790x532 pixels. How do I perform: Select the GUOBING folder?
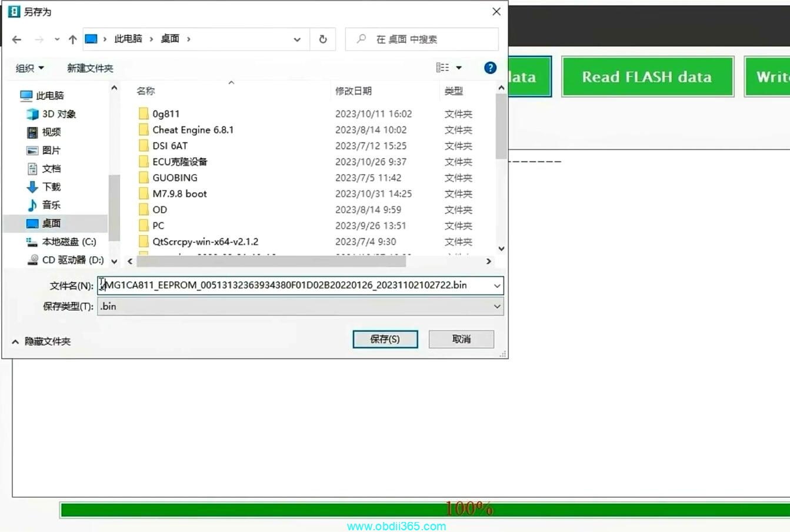[168, 178]
